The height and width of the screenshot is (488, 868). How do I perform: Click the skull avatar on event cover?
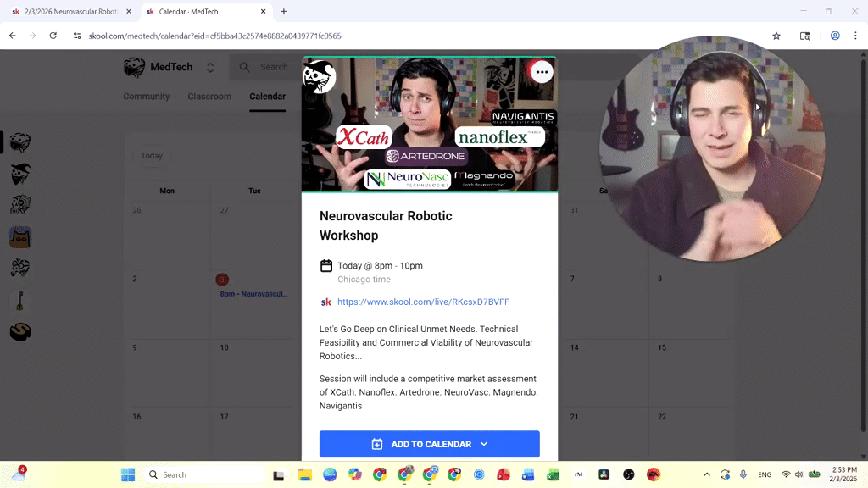320,76
